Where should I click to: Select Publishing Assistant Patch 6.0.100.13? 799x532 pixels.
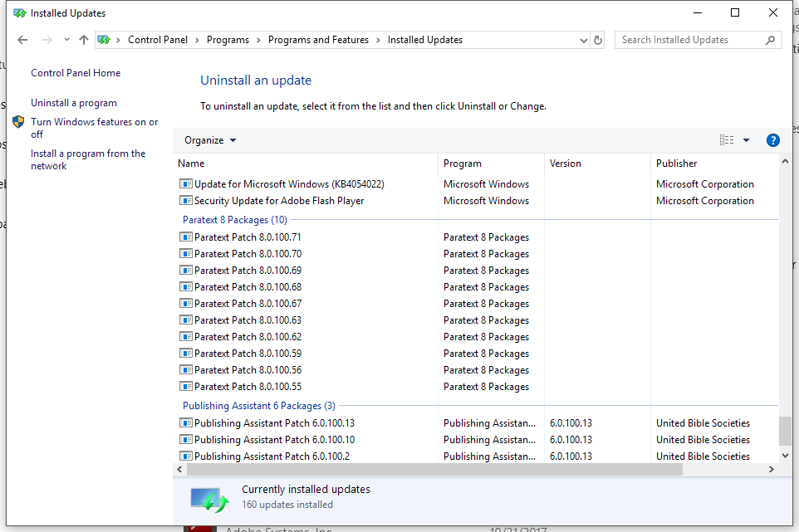[x=274, y=423]
